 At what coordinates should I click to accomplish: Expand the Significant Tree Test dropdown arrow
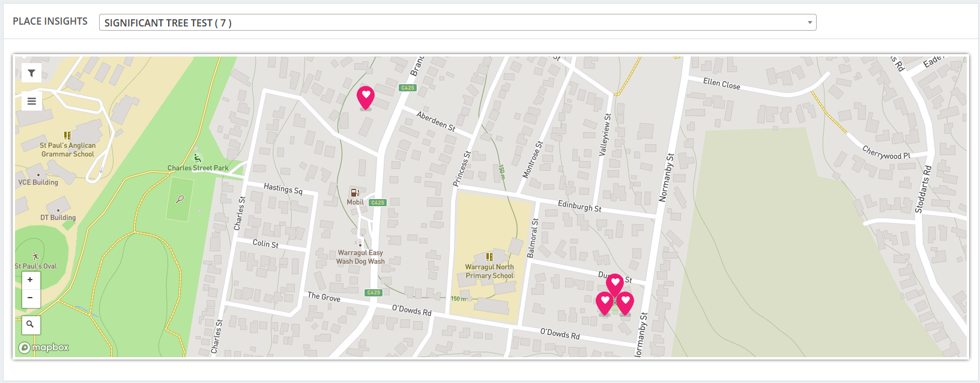point(809,23)
